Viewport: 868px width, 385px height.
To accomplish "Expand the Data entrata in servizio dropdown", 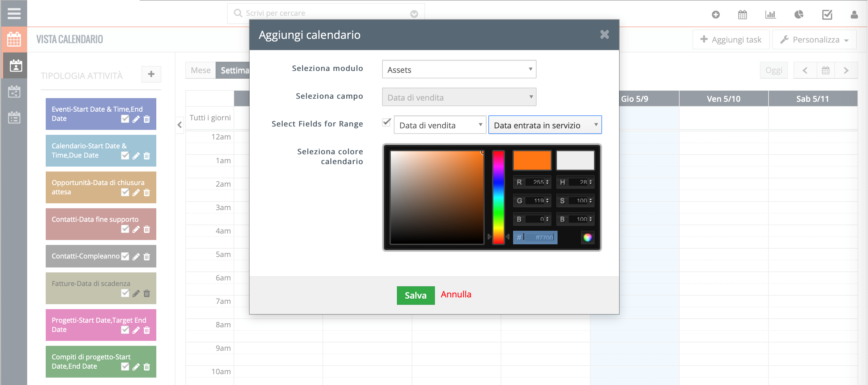I will click(545, 125).
